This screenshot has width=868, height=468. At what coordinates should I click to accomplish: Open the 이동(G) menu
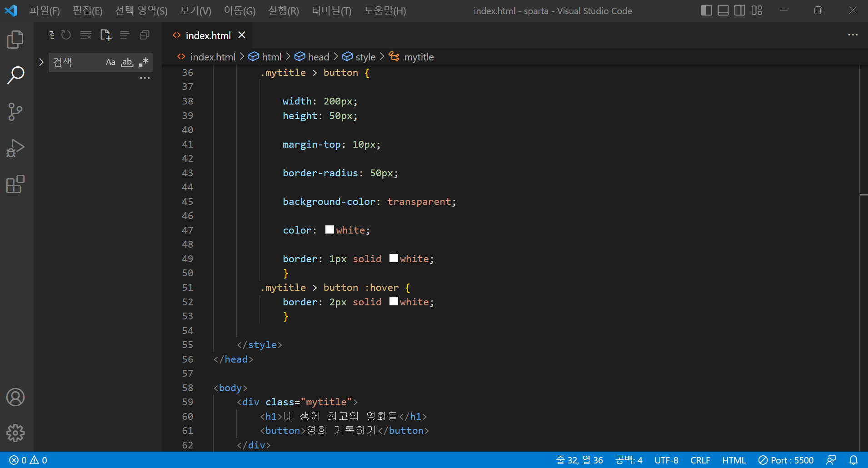click(240, 10)
